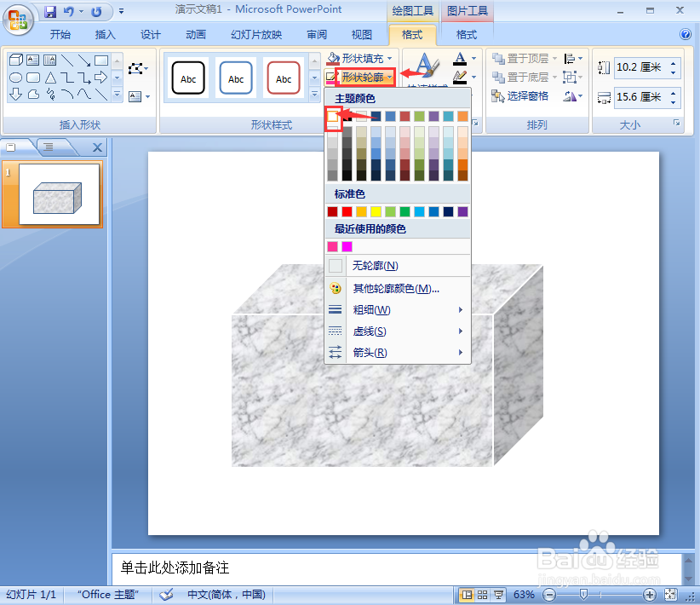
Task: Click the zoom slider handle
Action: [583, 594]
